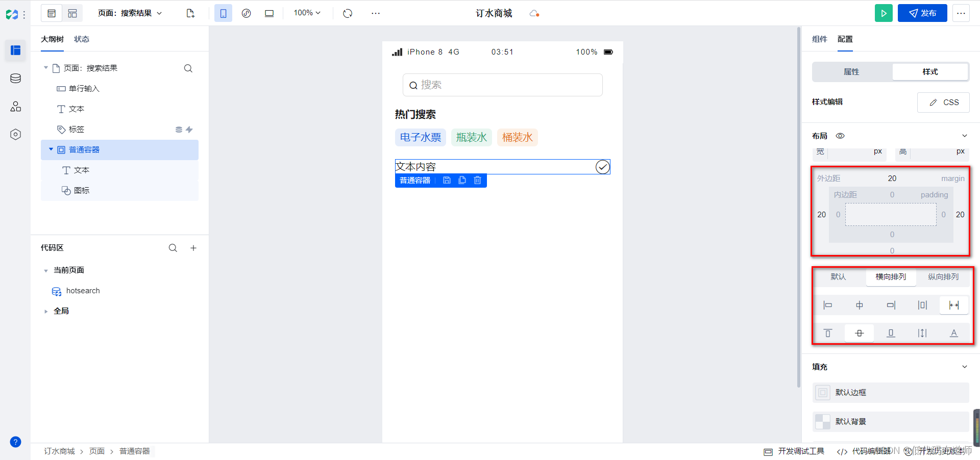Copy the selected 普通容器

(462, 181)
